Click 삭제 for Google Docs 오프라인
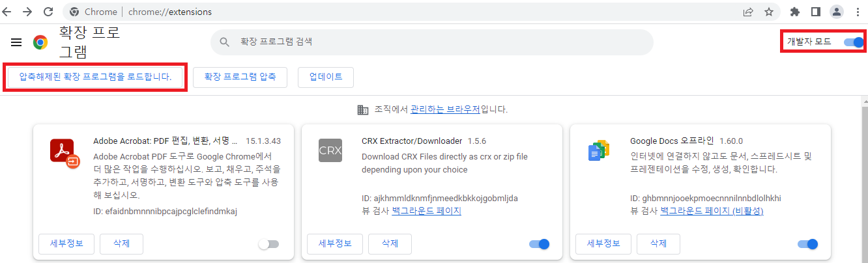868x263 pixels. coord(659,244)
